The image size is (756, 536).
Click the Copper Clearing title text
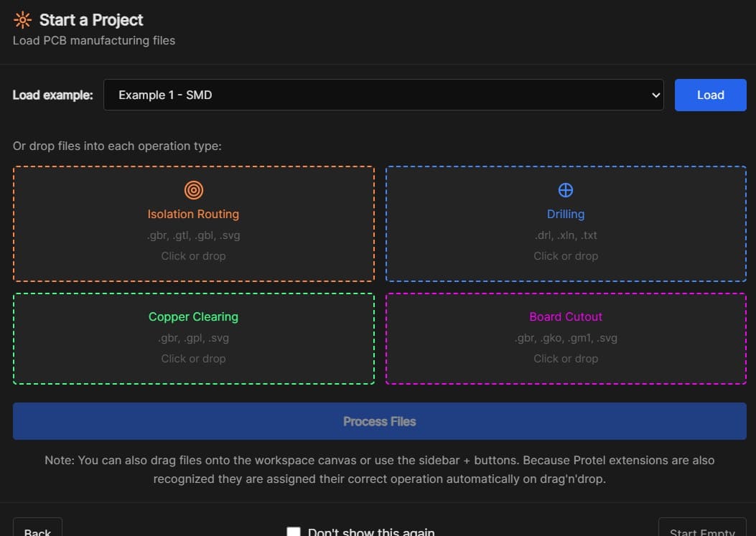193,316
